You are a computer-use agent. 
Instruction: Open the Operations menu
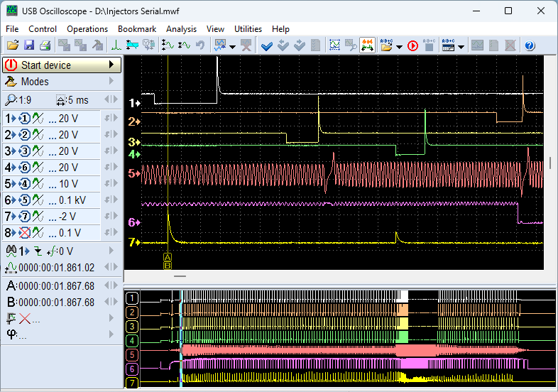pos(87,29)
